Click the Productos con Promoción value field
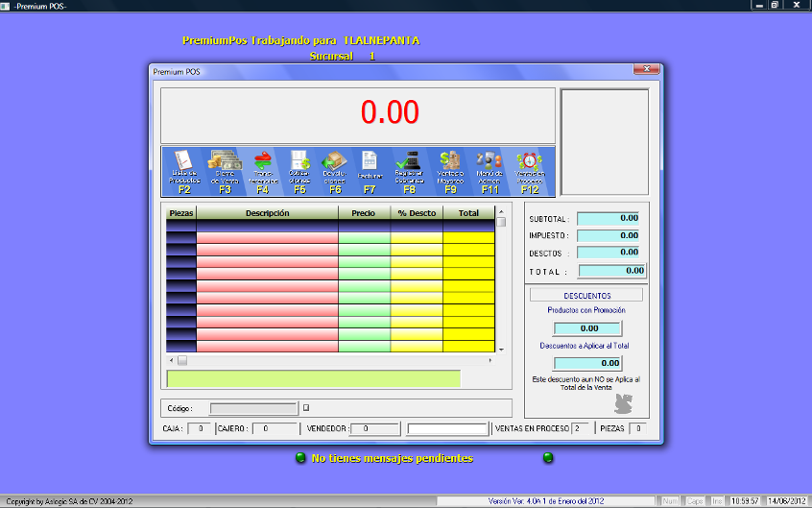The width and height of the screenshot is (812, 508). [587, 328]
